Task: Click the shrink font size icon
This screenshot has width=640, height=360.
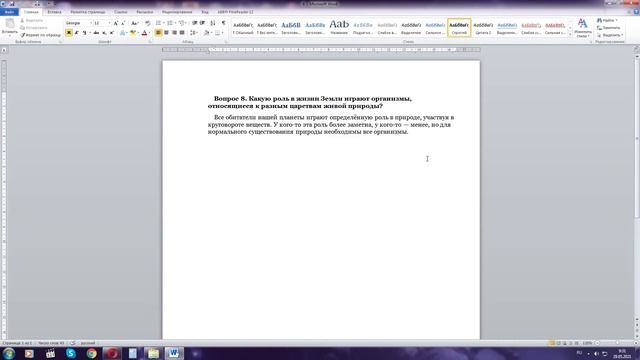Action: click(123, 23)
